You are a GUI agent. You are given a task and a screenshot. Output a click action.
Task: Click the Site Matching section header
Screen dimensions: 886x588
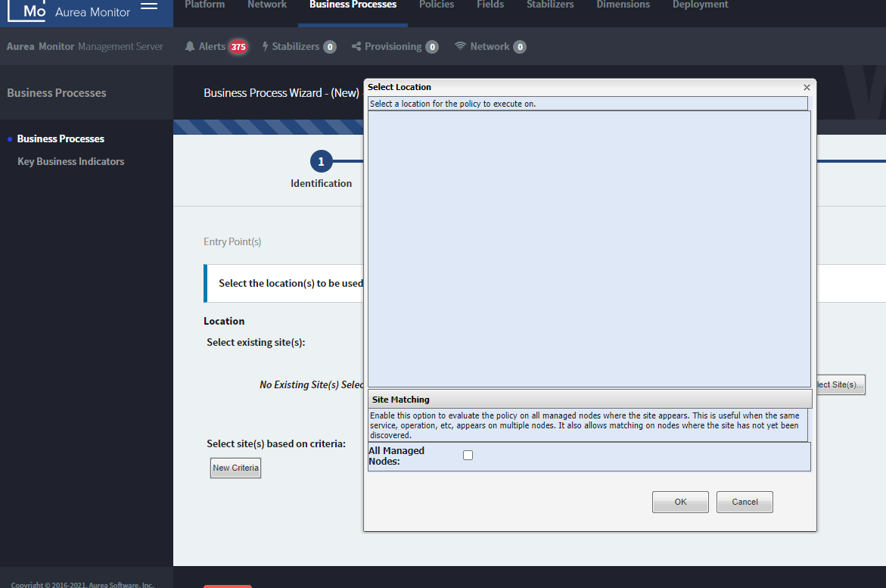click(x=590, y=399)
